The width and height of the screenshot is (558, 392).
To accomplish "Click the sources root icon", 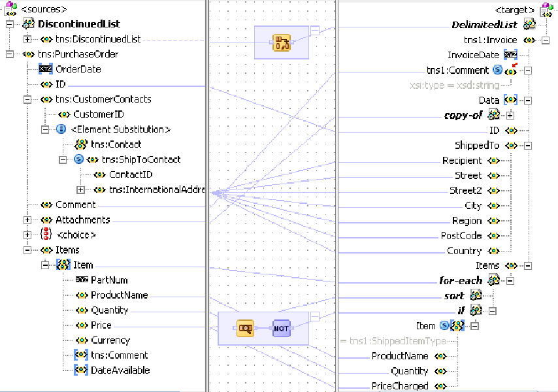I will 11,9.
